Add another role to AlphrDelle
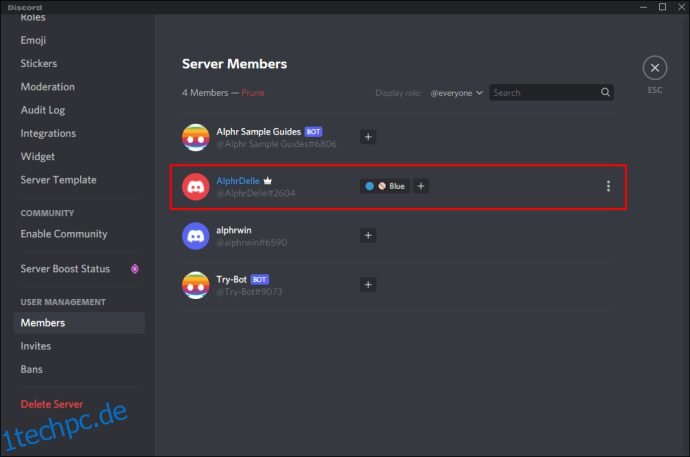This screenshot has width=690, height=457. (421, 186)
